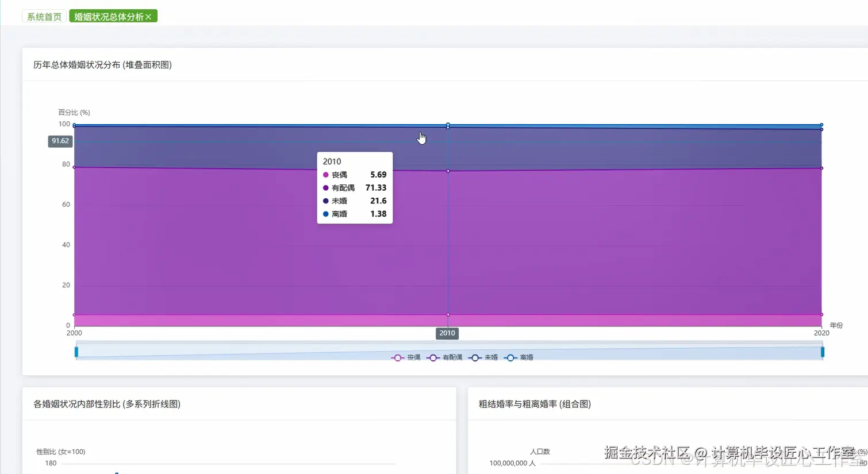Viewport: 868px width, 474px height.
Task: Click the left data zoom slider handle
Action: tap(76, 352)
